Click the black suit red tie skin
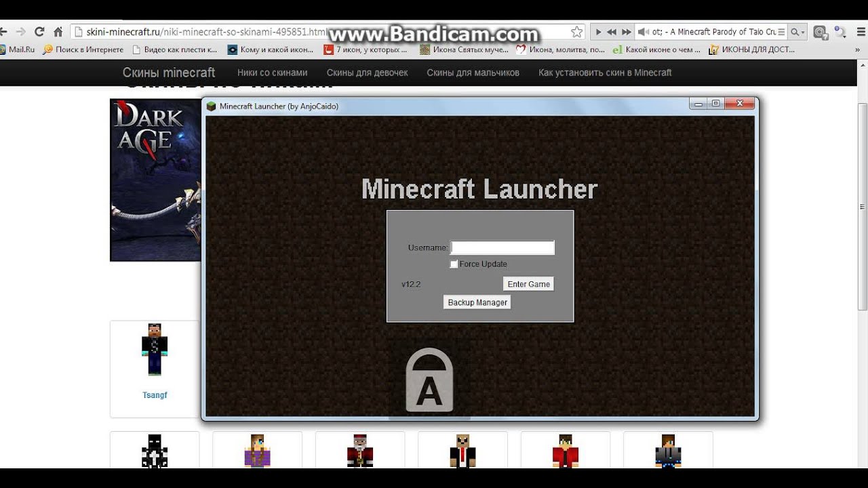 click(x=462, y=451)
